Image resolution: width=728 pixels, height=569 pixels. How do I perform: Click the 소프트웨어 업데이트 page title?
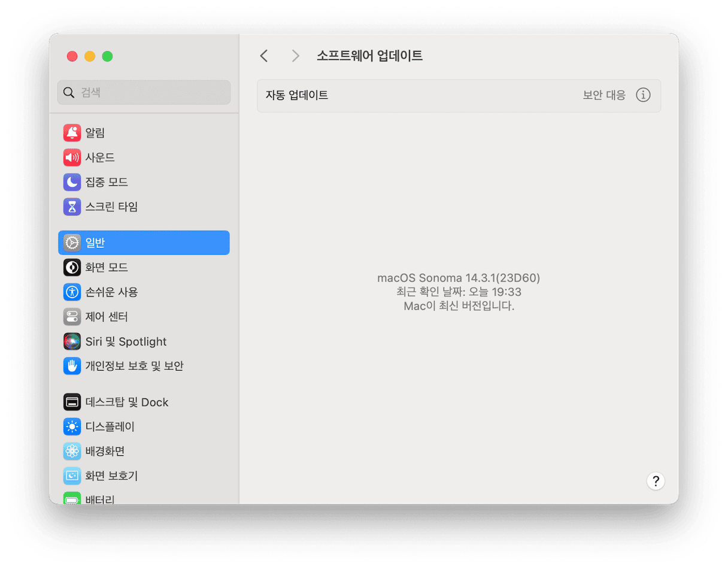click(369, 56)
